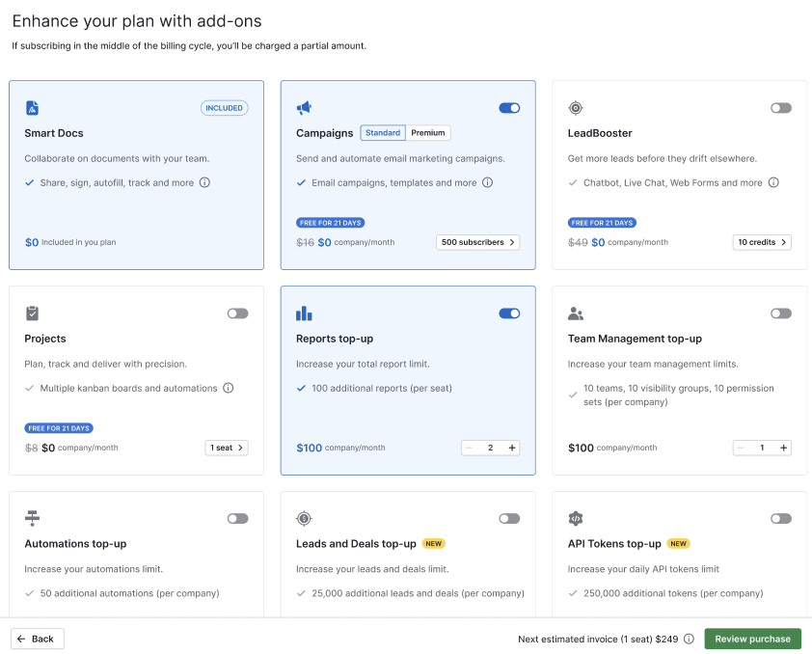The image size is (812, 654).
Task: Select the Reports top-up bar chart icon
Action: click(305, 313)
